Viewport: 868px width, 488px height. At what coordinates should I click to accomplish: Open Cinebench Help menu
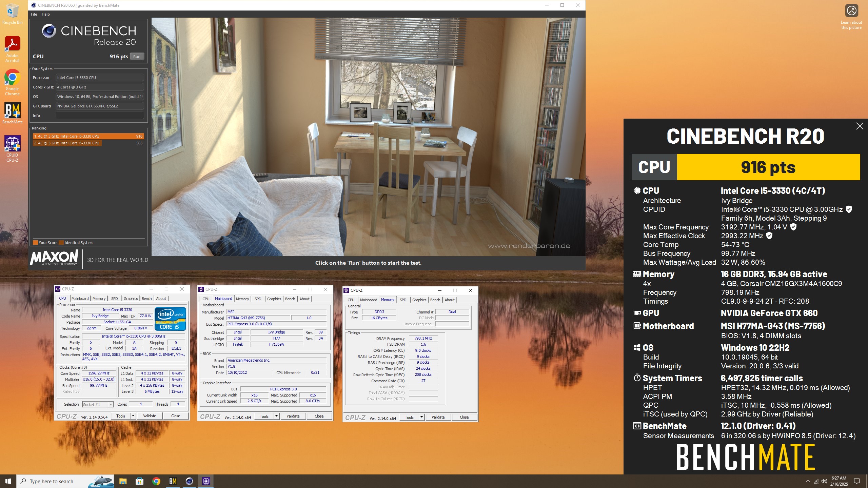[x=46, y=14]
